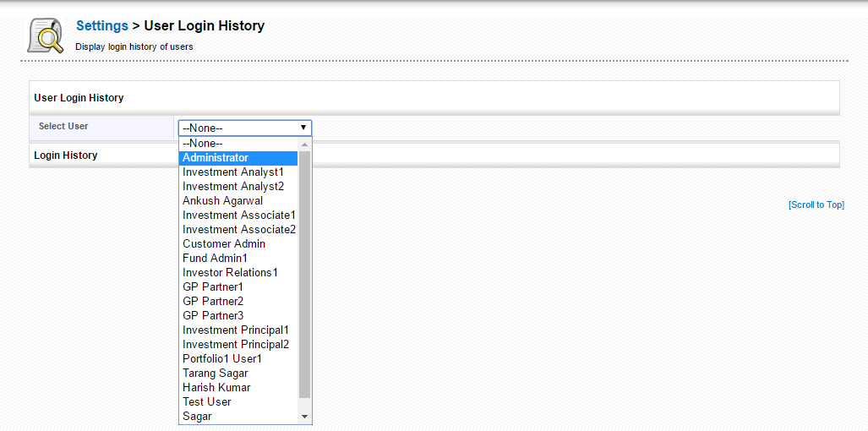Select user Ankush Agarwal
Viewport: 868px width, 431px height.
point(222,201)
